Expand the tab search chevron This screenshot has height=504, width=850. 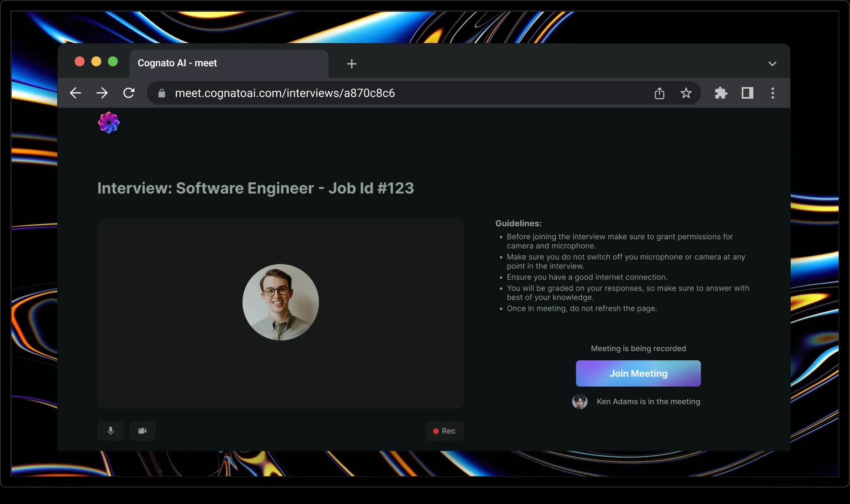[772, 64]
